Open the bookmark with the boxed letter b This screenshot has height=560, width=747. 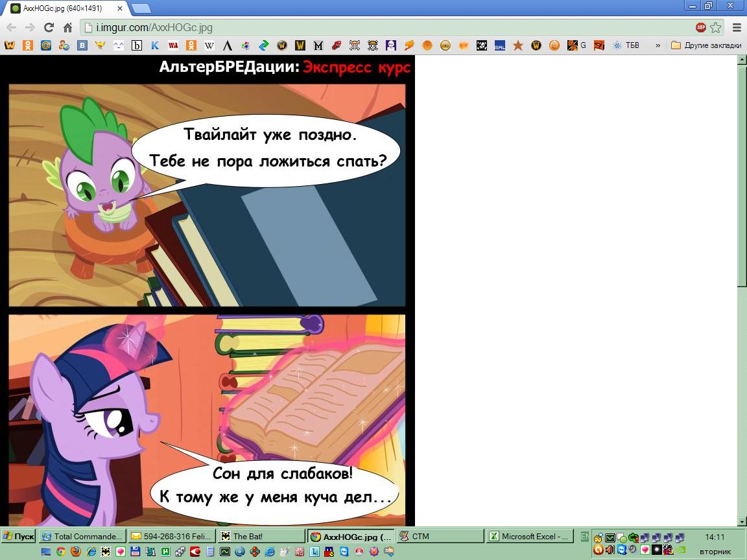[x=137, y=45]
